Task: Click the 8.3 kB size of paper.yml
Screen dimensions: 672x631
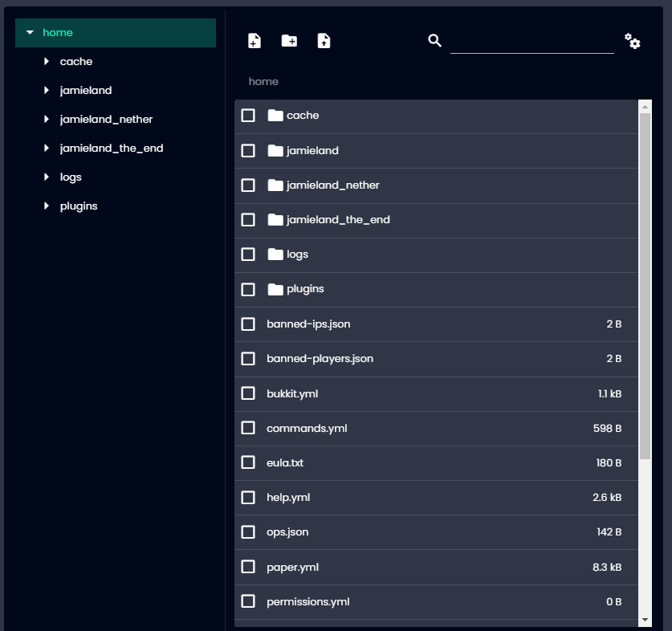Action: tap(607, 567)
